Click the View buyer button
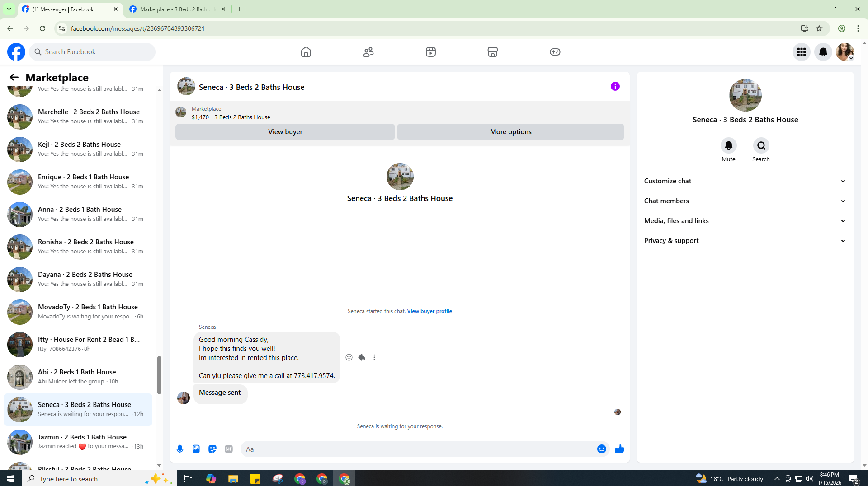Screen dimensions: 868x486 (285, 132)
